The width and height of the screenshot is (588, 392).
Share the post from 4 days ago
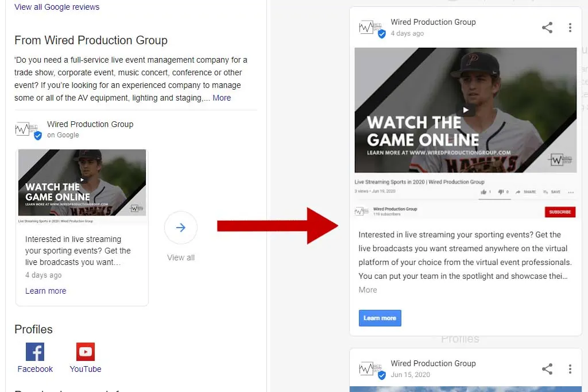(547, 28)
